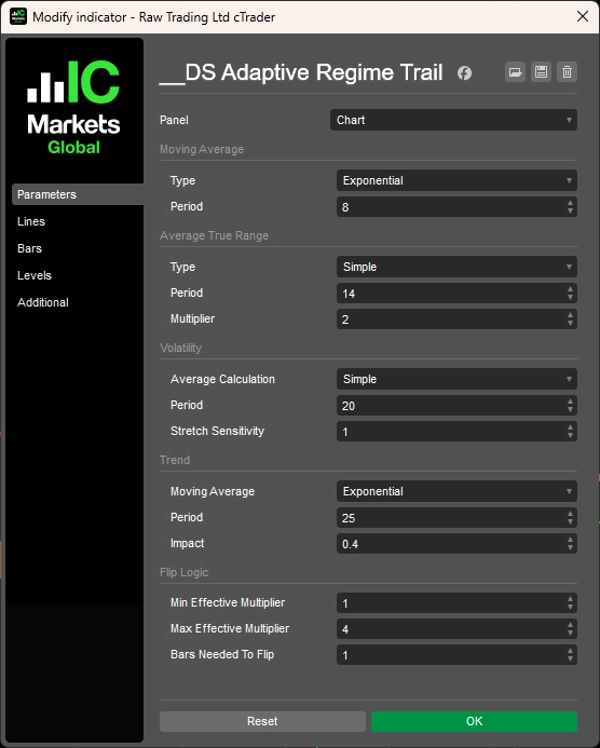The image size is (600, 748).
Task: Click the save preset floppy icon
Action: point(541,73)
